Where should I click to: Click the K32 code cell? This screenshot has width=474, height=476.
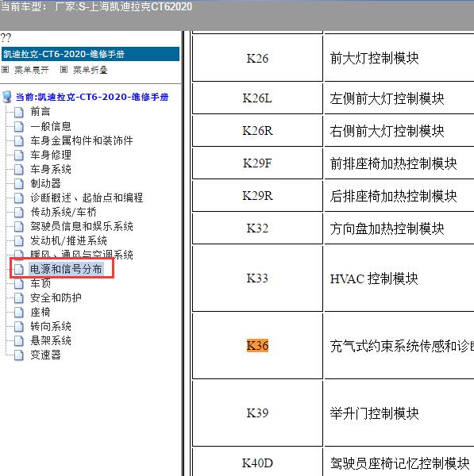(257, 228)
